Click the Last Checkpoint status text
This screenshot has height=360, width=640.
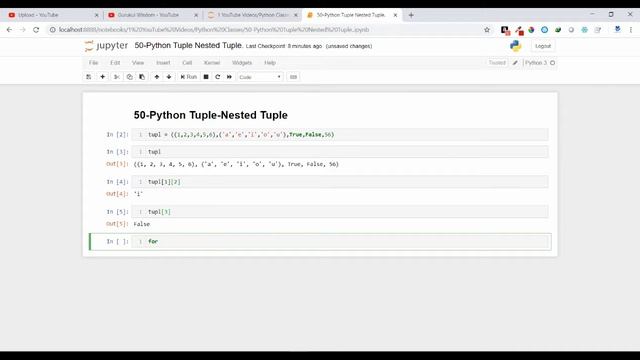click(x=284, y=46)
